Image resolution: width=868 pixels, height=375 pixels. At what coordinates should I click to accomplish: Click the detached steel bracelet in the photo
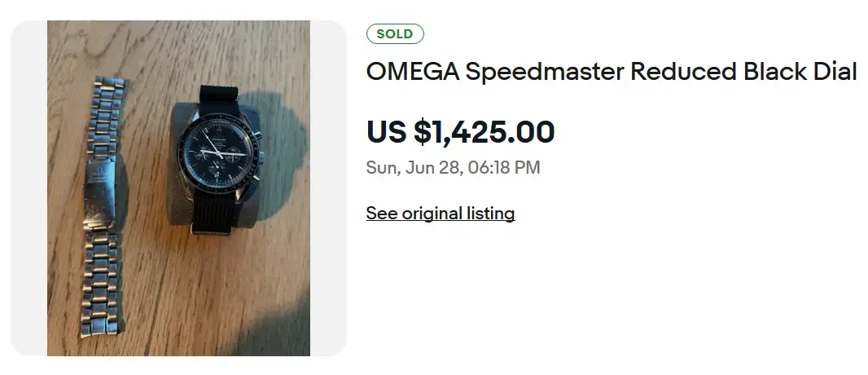[103, 206]
